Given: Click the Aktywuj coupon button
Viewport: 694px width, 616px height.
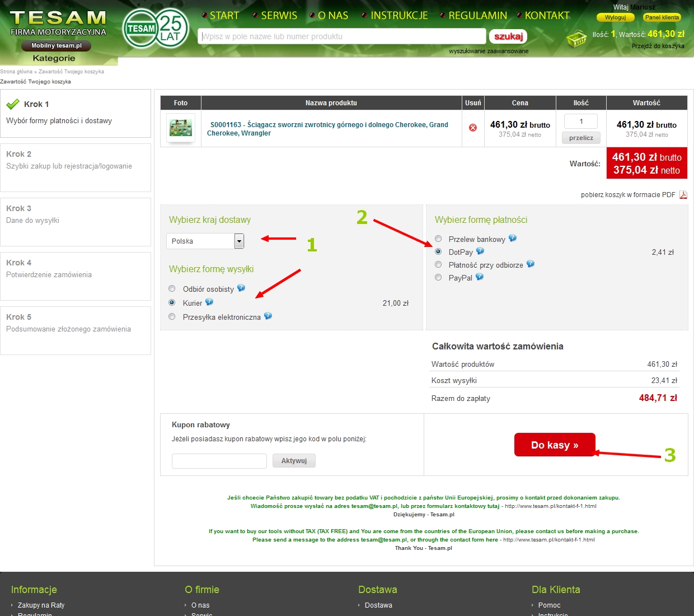Looking at the screenshot, I should [294, 461].
